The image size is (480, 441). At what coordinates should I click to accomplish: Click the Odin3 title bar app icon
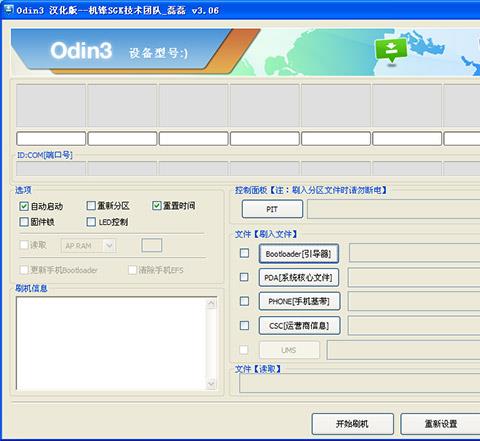pos(8,9)
